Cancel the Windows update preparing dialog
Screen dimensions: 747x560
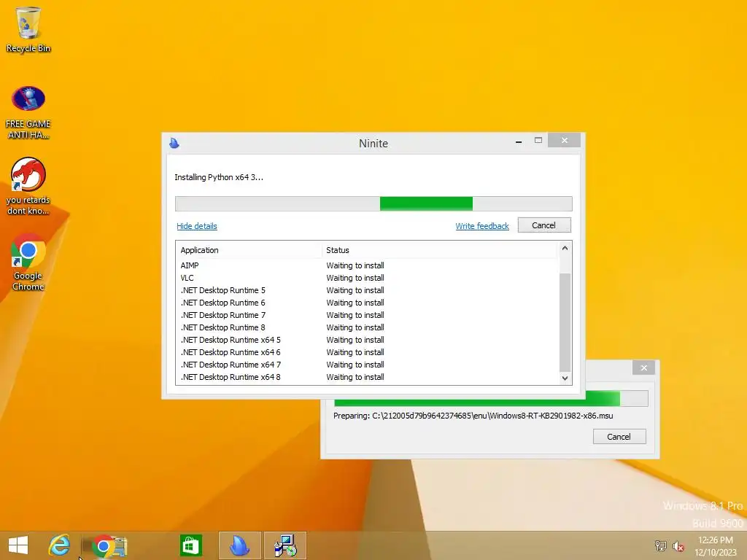pyautogui.click(x=619, y=437)
